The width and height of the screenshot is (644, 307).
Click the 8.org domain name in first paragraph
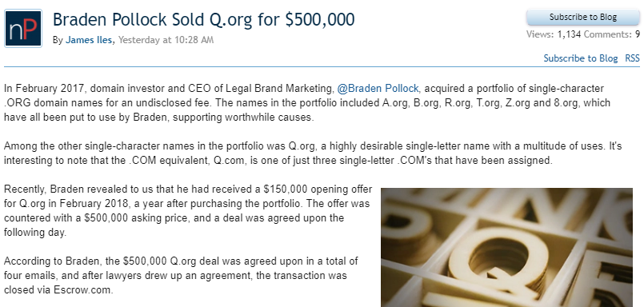[x=564, y=102]
